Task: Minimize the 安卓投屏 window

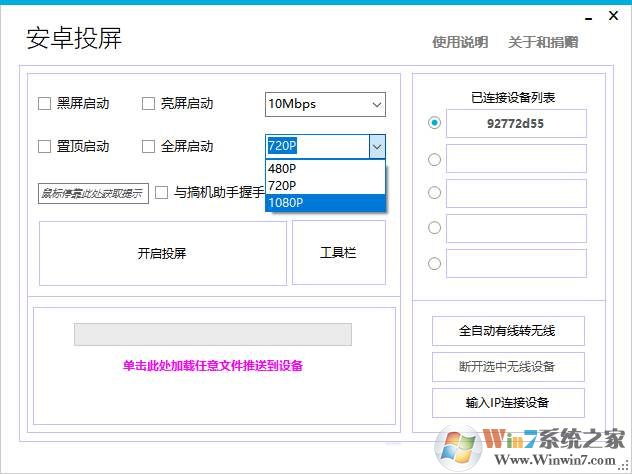Action: tap(589, 19)
